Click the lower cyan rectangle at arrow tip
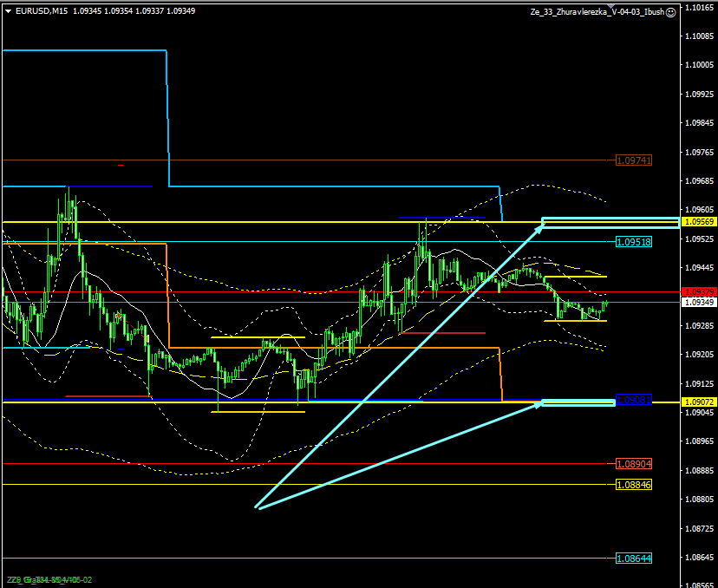Screen dimensions: 718x588 (578, 402)
